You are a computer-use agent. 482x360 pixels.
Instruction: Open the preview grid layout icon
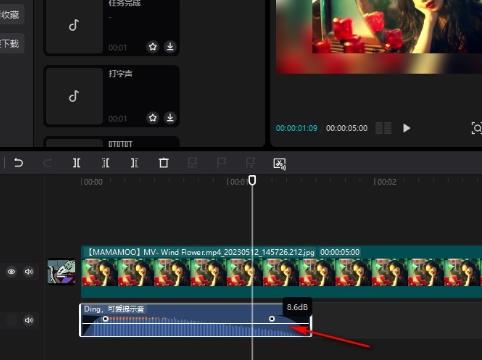(x=384, y=128)
